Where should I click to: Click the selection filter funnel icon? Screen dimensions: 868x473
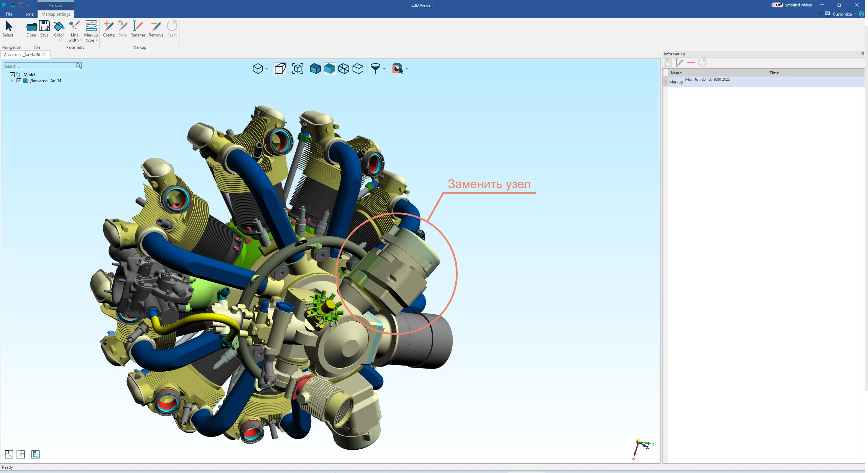pos(376,69)
